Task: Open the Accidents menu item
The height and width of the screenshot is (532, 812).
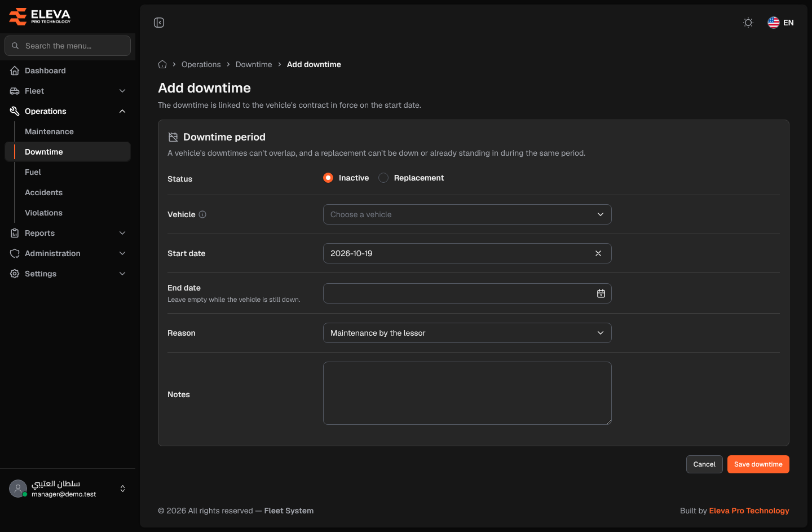Action: 68,192
